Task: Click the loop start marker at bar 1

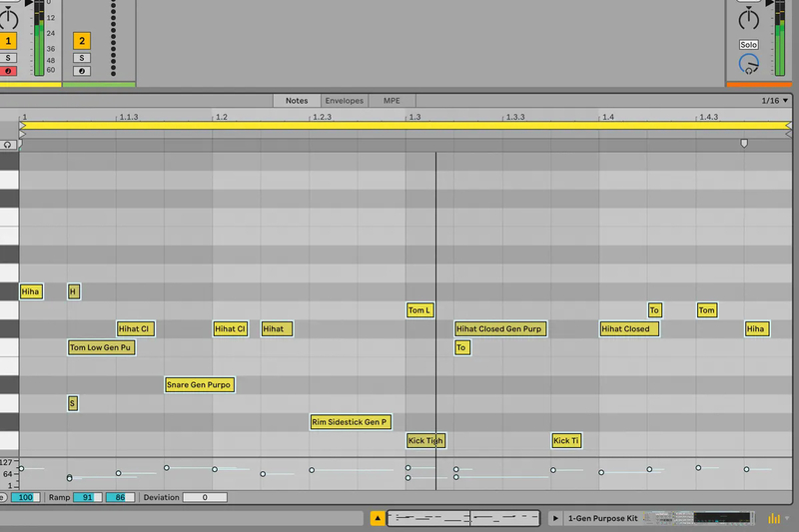Action: click(22, 125)
